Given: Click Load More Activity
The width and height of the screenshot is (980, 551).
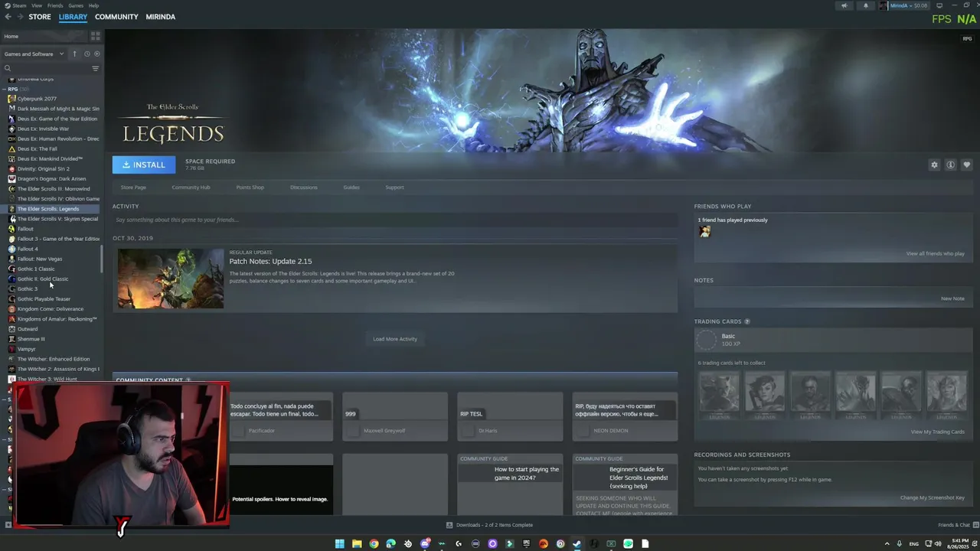Looking at the screenshot, I should 395,339.
